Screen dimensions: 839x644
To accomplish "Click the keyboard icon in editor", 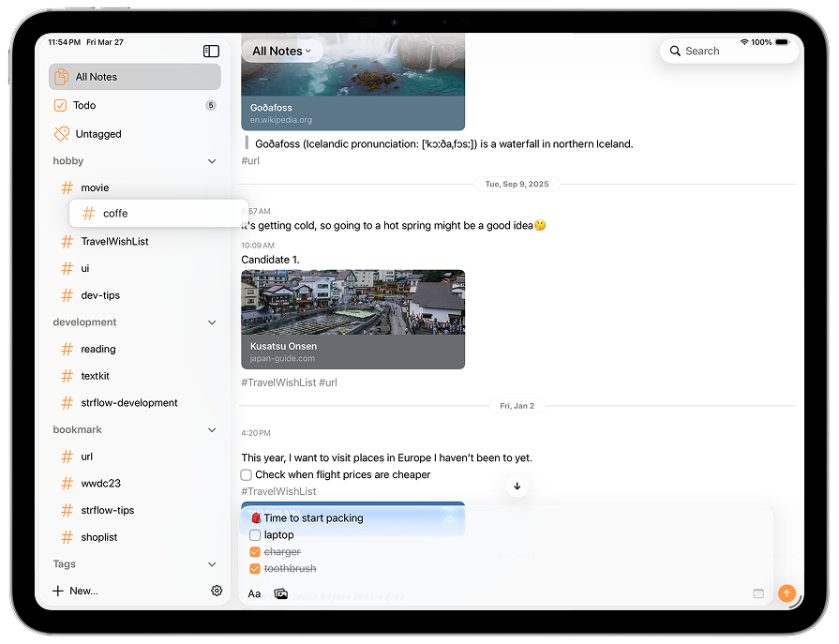I will (758, 593).
